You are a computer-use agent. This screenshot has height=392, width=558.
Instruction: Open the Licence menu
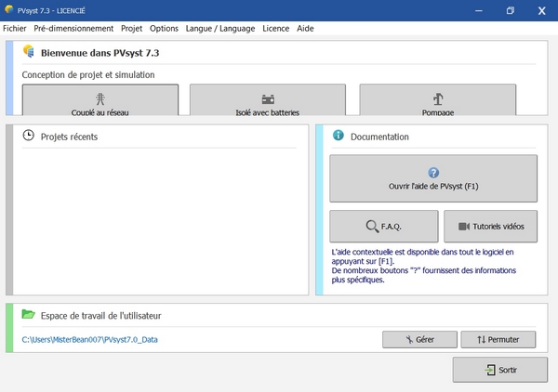tap(276, 29)
